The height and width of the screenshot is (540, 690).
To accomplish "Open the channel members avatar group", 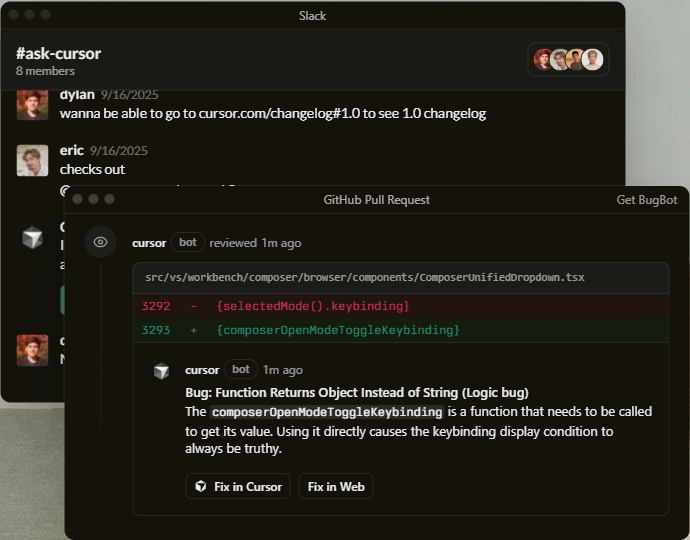I will click(568, 60).
